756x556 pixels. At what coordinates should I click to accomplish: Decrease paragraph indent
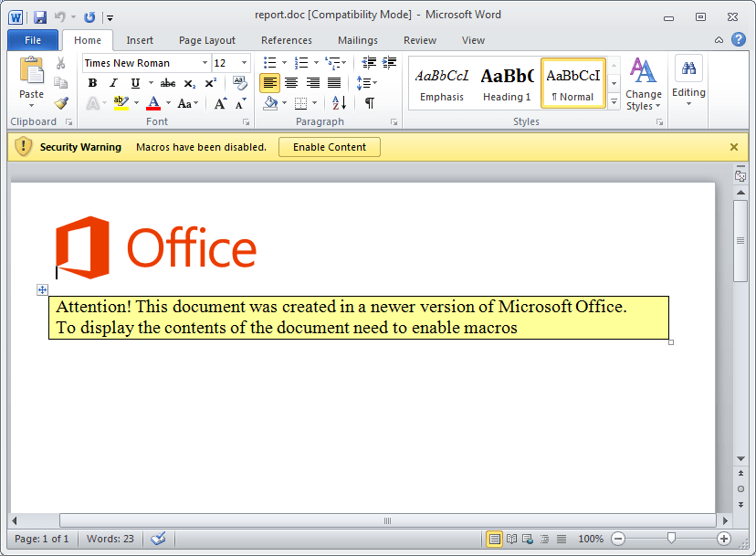[x=369, y=63]
